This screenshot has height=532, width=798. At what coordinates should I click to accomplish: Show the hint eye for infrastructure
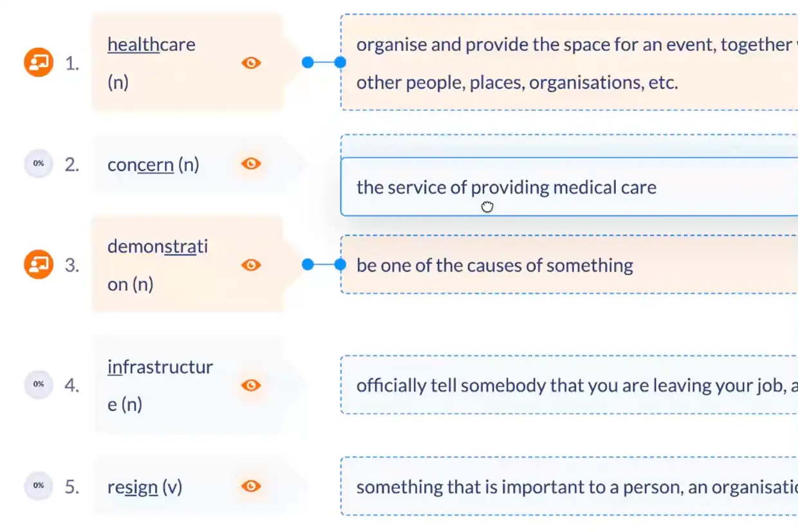point(251,385)
